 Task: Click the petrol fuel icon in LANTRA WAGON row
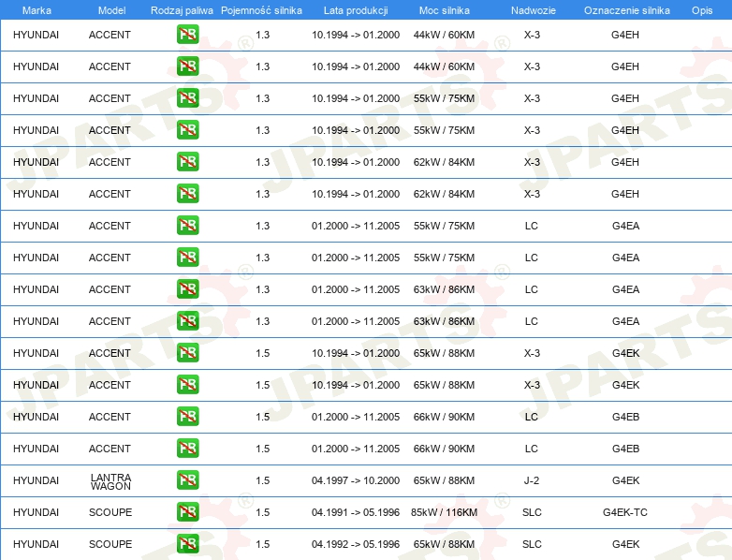tap(187, 480)
